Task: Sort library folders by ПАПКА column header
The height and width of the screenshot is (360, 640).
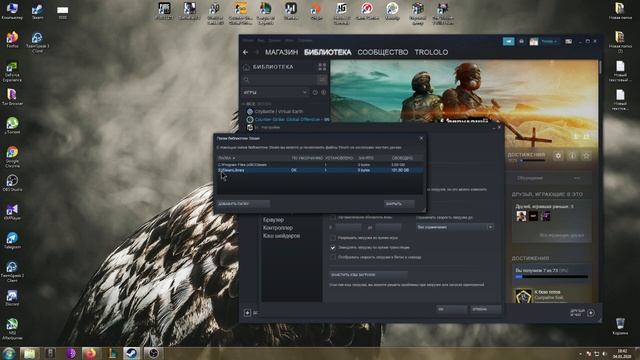Action: [x=227, y=158]
